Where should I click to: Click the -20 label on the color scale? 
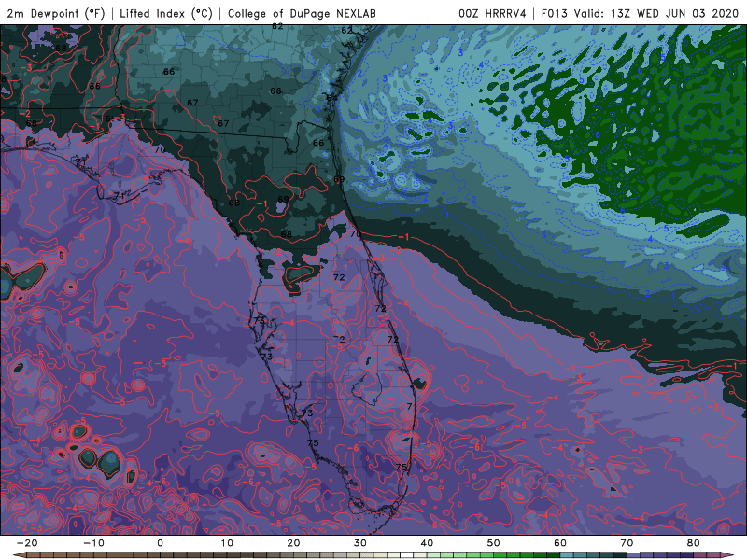(27, 543)
